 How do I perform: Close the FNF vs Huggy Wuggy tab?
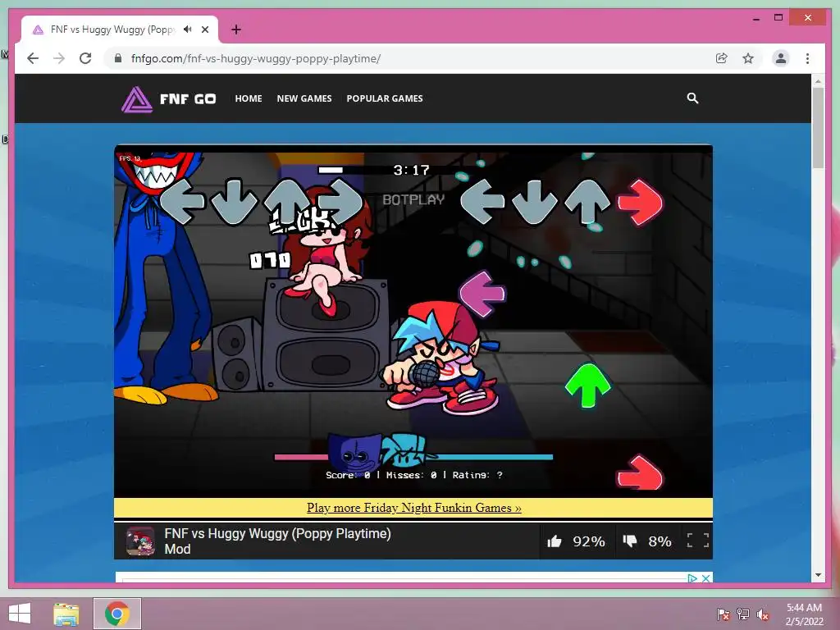[x=205, y=30]
